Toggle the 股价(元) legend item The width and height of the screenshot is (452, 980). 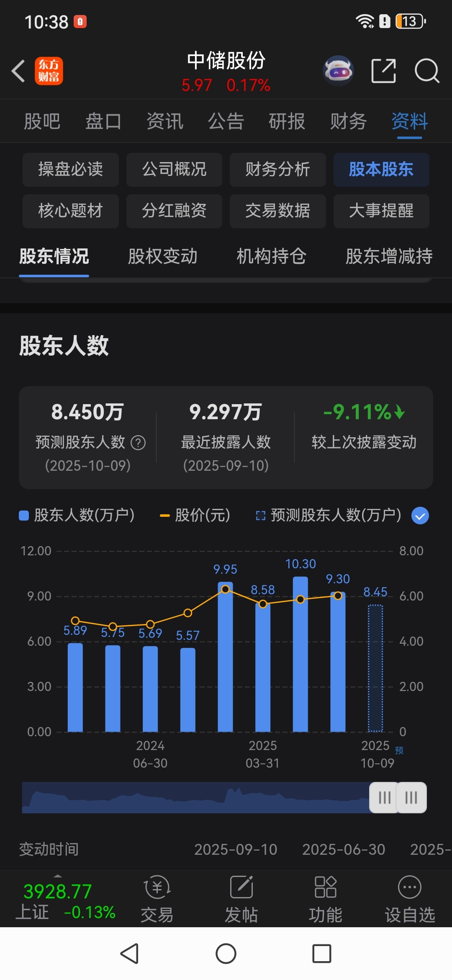pos(195,515)
